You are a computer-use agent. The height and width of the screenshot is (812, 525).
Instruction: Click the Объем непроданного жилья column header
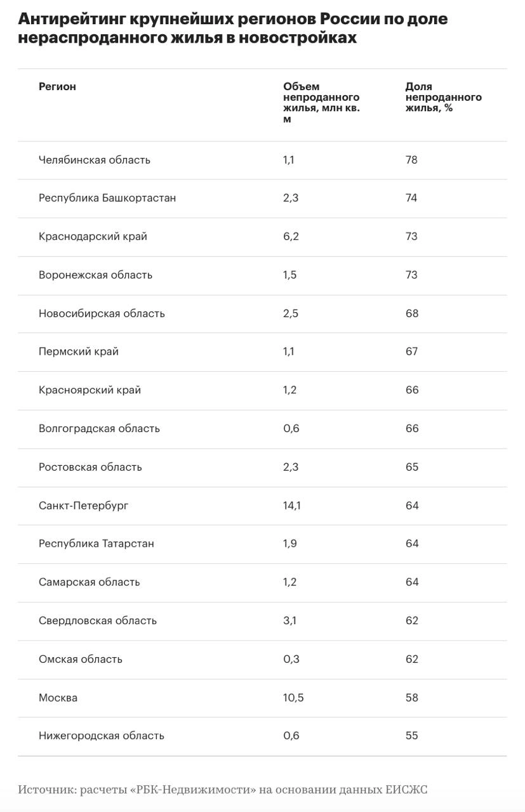point(322,103)
